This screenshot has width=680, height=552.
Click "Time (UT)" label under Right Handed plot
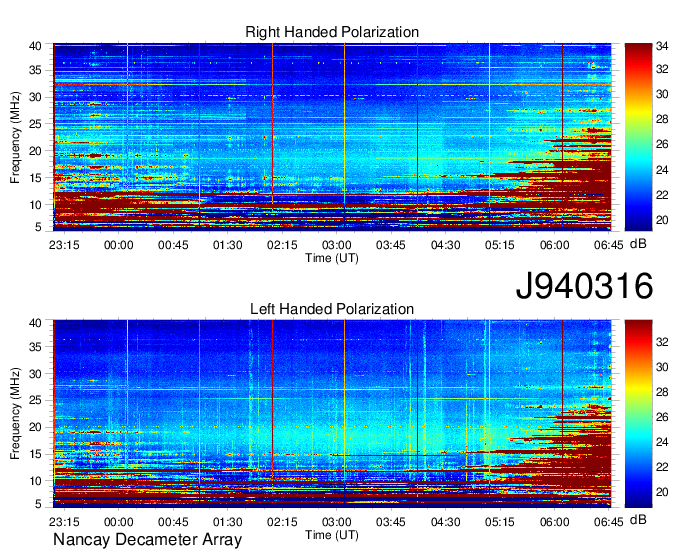point(332,258)
